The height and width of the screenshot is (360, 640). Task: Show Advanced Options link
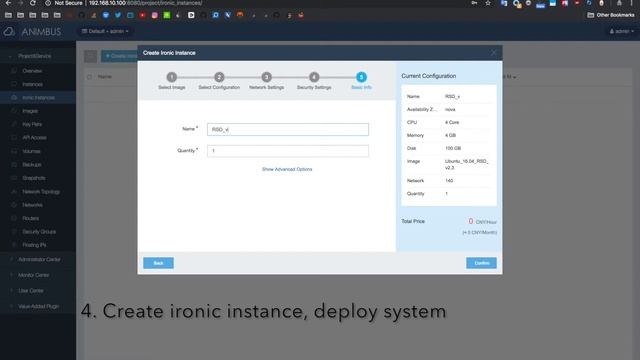(x=287, y=169)
